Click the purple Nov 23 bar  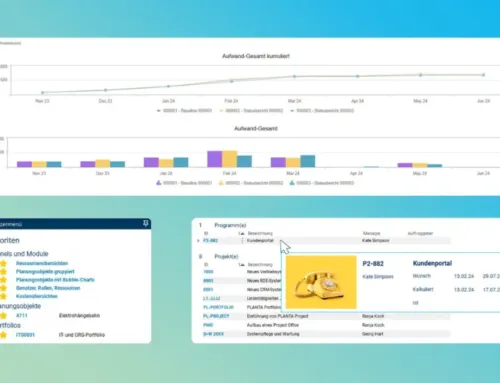coord(24,164)
